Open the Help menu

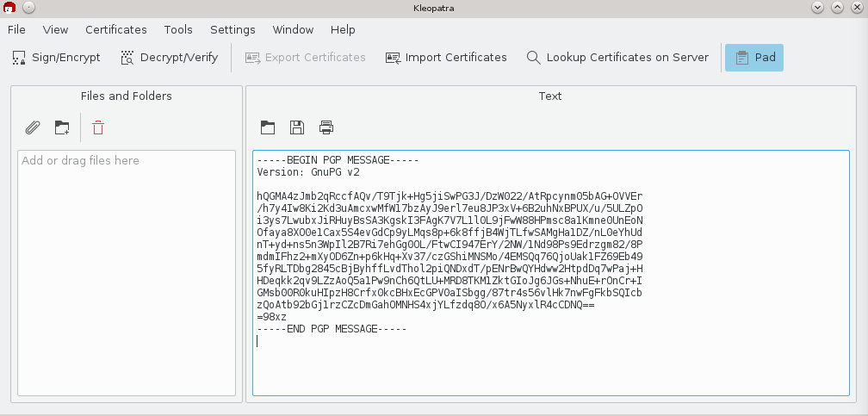[x=343, y=29]
